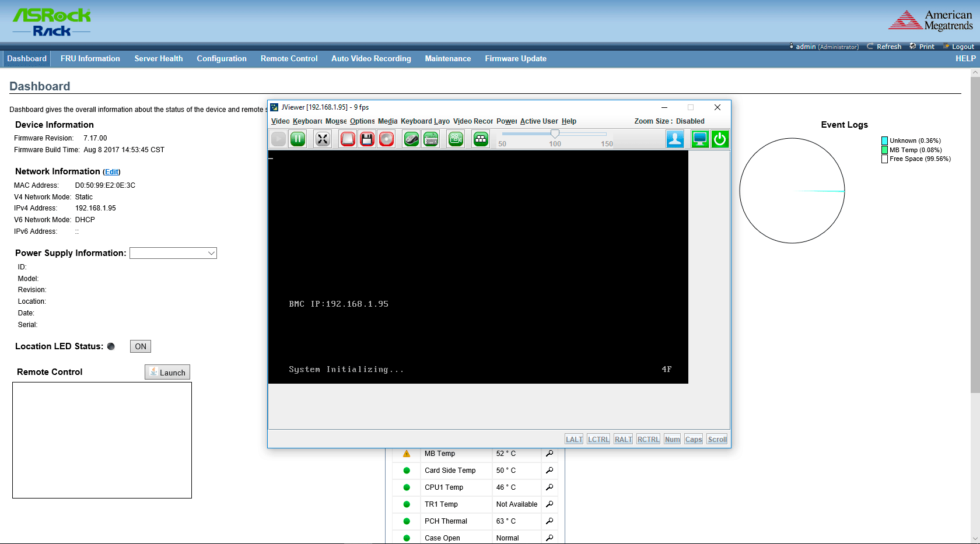Viewport: 980px width, 544px height.
Task: Click the zoom size slider handle
Action: click(555, 134)
